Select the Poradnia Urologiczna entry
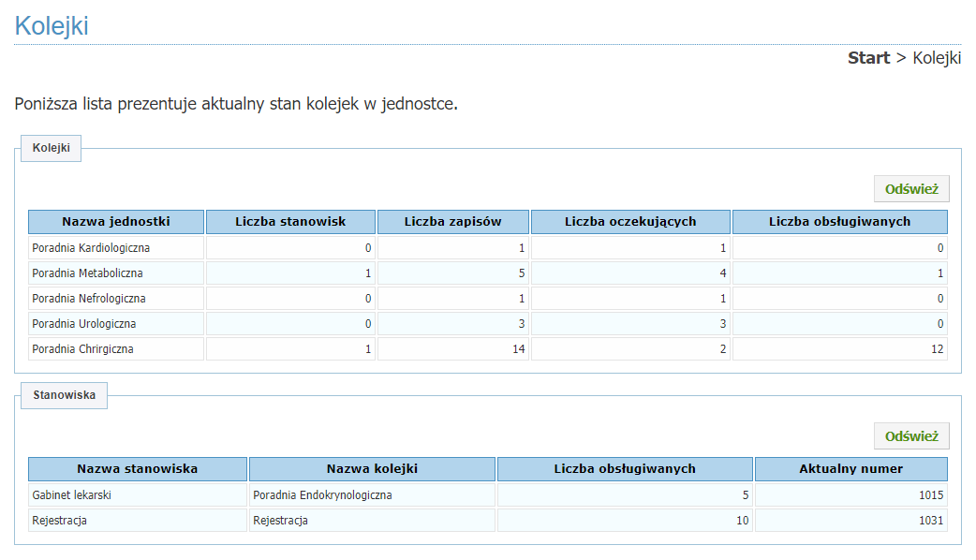The width and height of the screenshot is (976, 560). coord(84,324)
